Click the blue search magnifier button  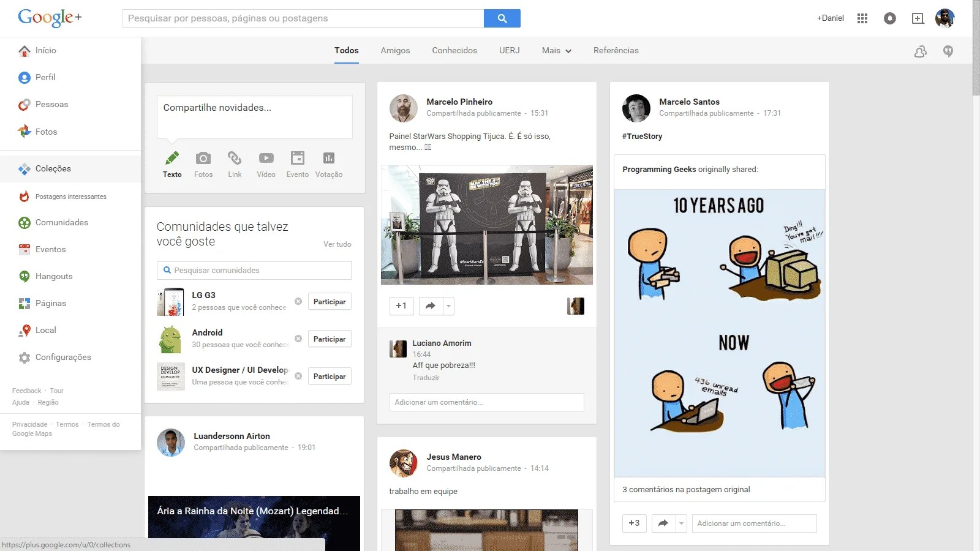[x=502, y=18]
